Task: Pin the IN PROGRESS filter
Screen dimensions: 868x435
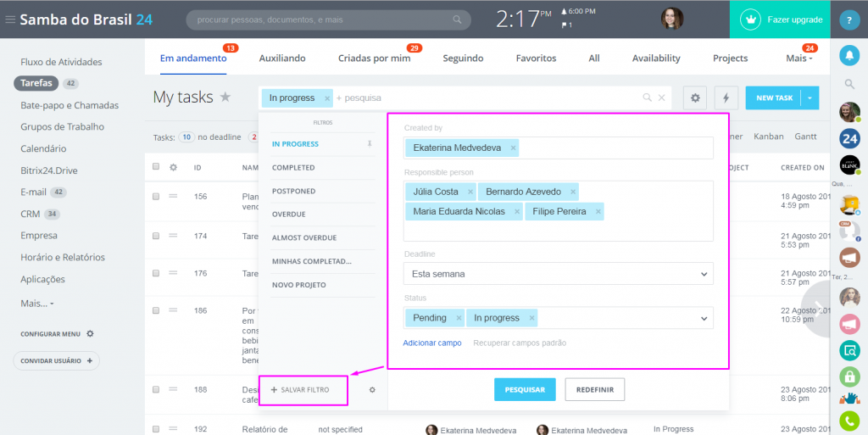Action: coord(370,144)
